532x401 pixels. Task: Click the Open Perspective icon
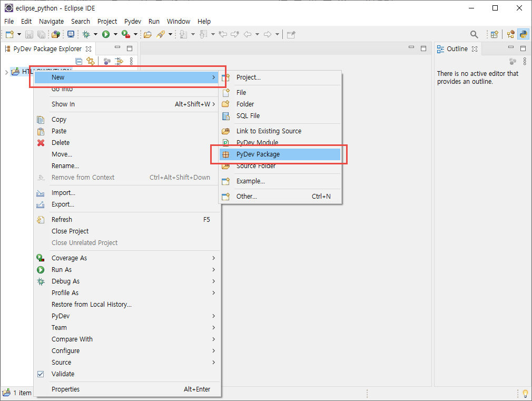coord(495,34)
